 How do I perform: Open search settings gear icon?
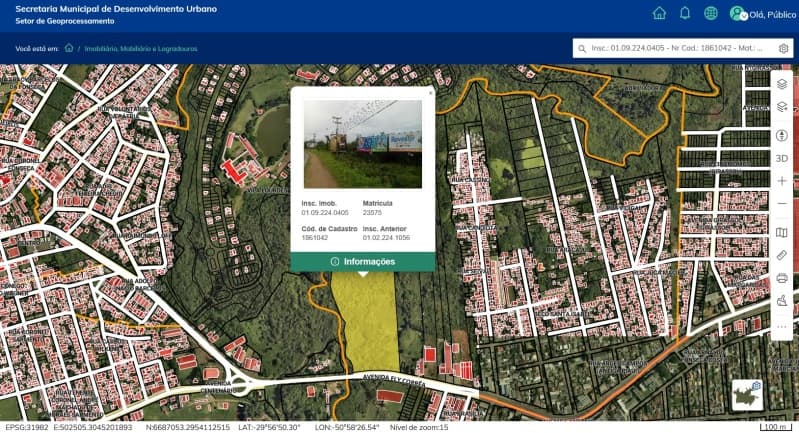tap(783, 48)
